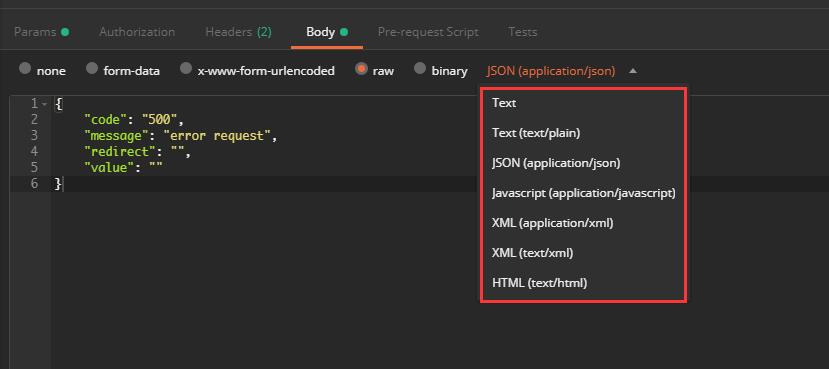
Task: Select the binary radio option
Action: click(x=420, y=69)
